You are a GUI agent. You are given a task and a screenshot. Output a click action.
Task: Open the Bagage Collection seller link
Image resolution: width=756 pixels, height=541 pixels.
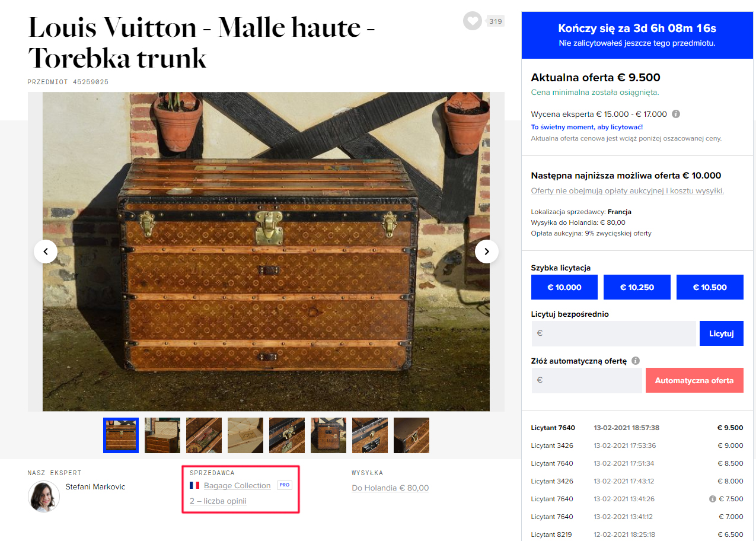click(237, 485)
